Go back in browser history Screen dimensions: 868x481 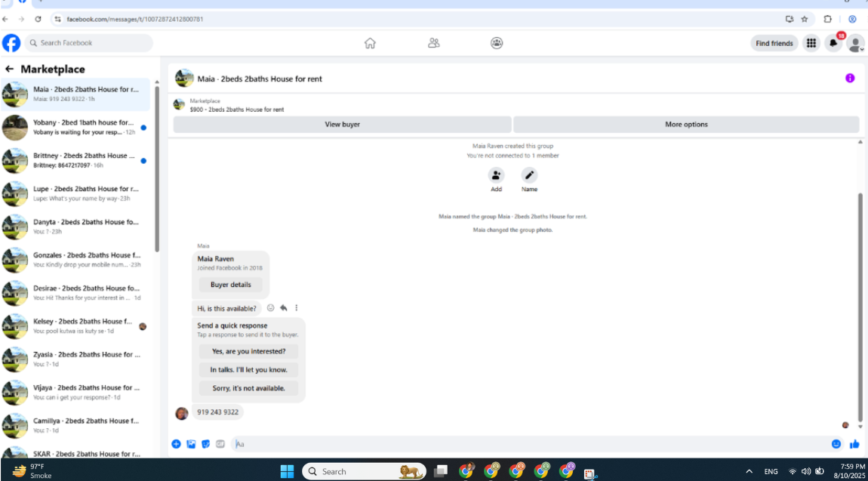coord(5,19)
